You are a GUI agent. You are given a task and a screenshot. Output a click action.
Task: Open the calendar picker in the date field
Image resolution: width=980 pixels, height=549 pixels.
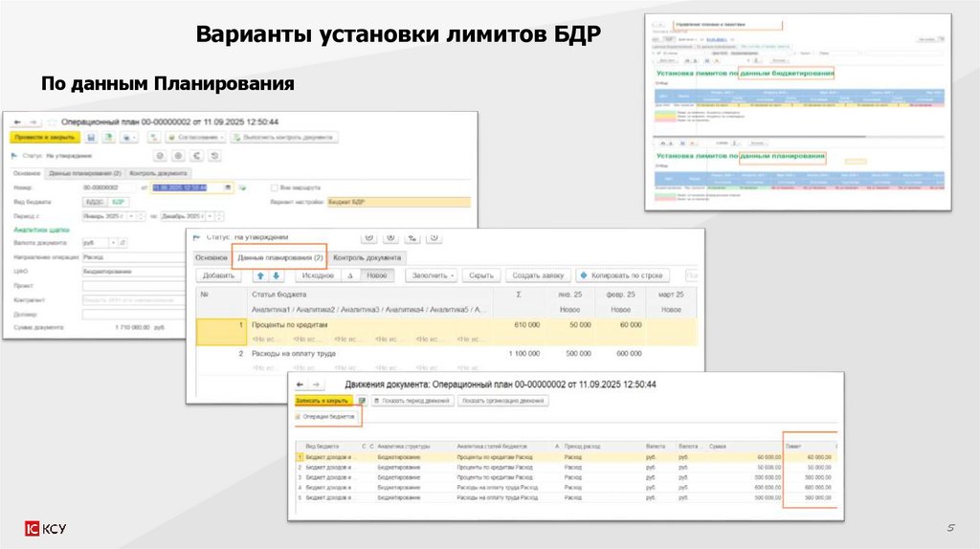coord(228,187)
